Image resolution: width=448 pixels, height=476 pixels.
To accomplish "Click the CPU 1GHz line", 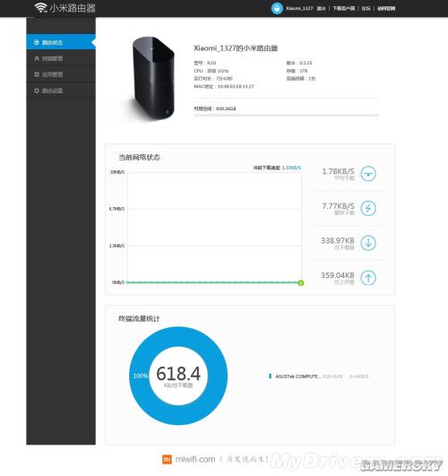I will pyautogui.click(x=211, y=71).
